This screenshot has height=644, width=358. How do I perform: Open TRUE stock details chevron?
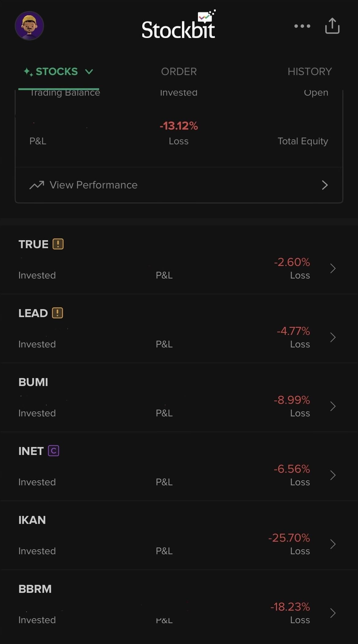(333, 268)
